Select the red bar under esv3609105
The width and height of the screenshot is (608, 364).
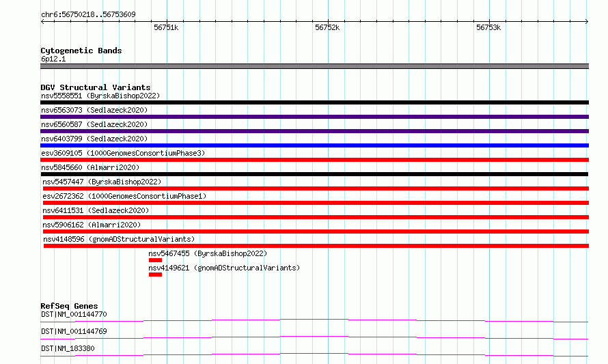point(314,160)
